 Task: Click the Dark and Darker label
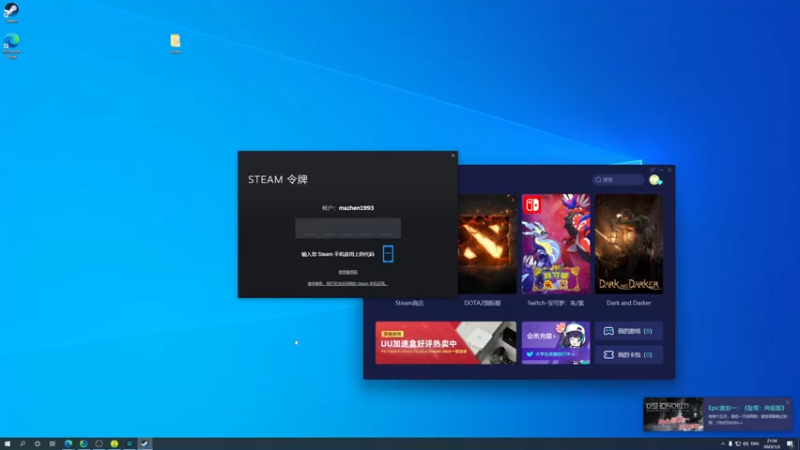629,303
